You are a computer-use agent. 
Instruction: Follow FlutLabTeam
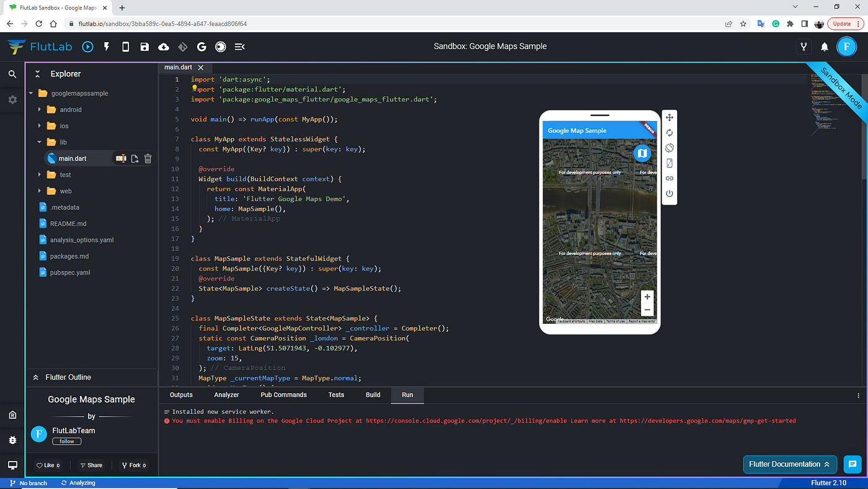coord(67,441)
